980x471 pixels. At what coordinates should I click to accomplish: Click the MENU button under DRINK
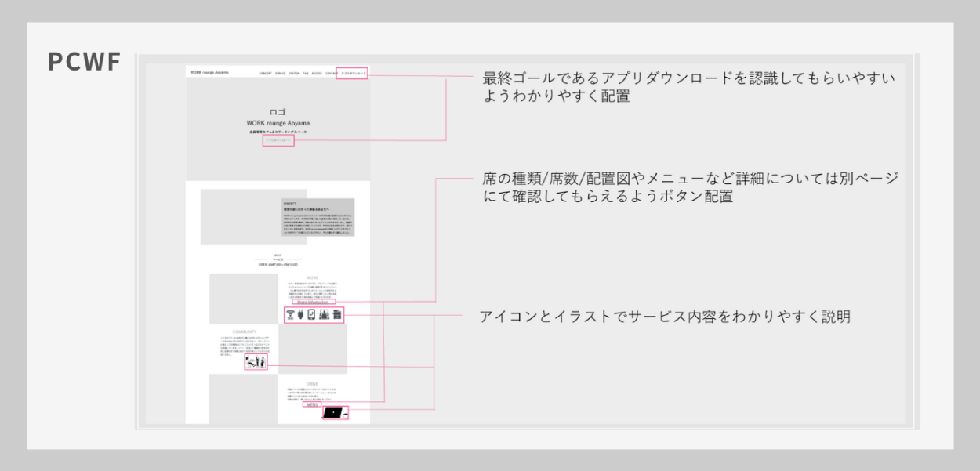click(x=312, y=404)
